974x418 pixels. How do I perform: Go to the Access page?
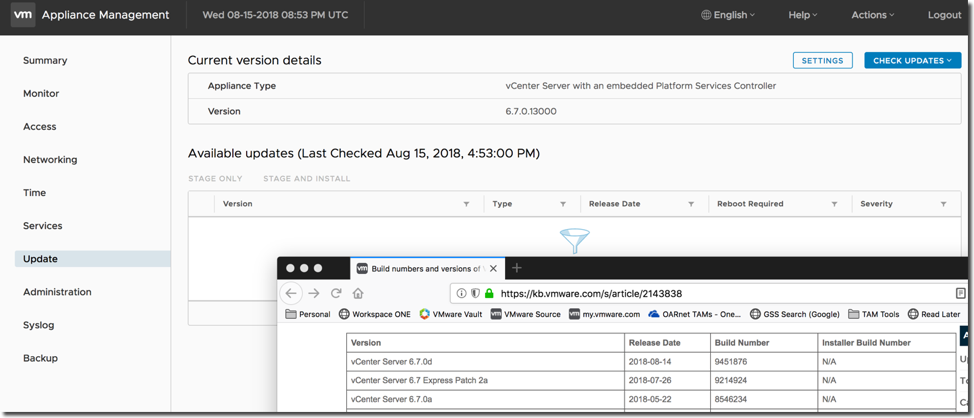(x=40, y=126)
